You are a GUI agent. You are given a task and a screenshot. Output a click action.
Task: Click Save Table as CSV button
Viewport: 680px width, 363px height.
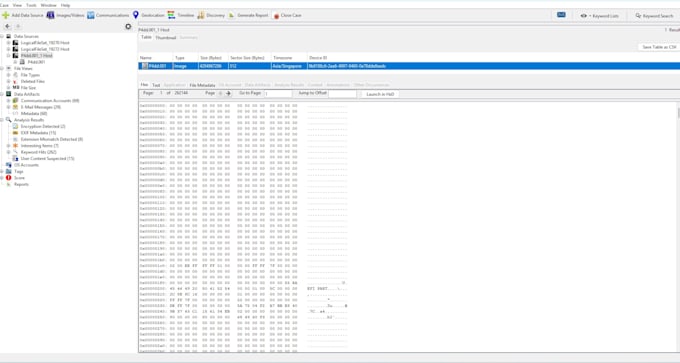pyautogui.click(x=659, y=47)
